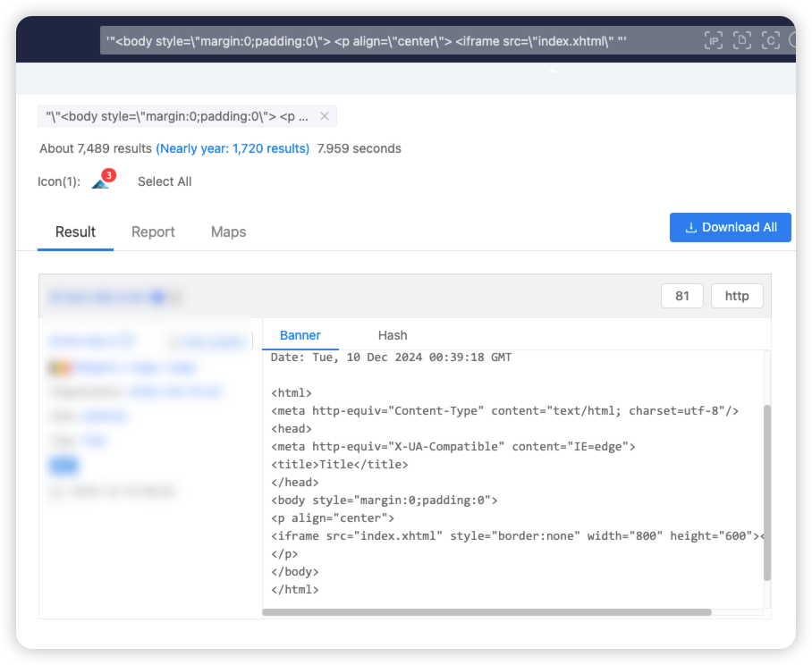Screen dimensions: 812x665
Task: Click the certificate search icon labeled C
Action: (x=771, y=40)
